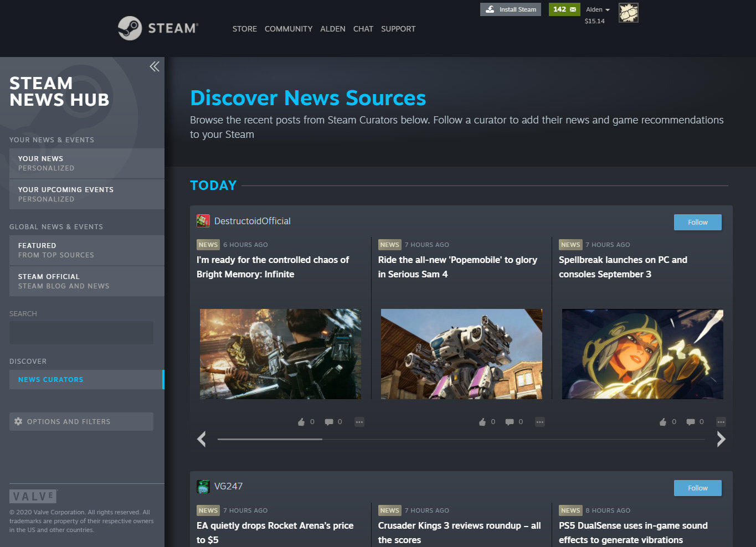
Task: Open the Alden account dropdown
Action: coord(598,9)
